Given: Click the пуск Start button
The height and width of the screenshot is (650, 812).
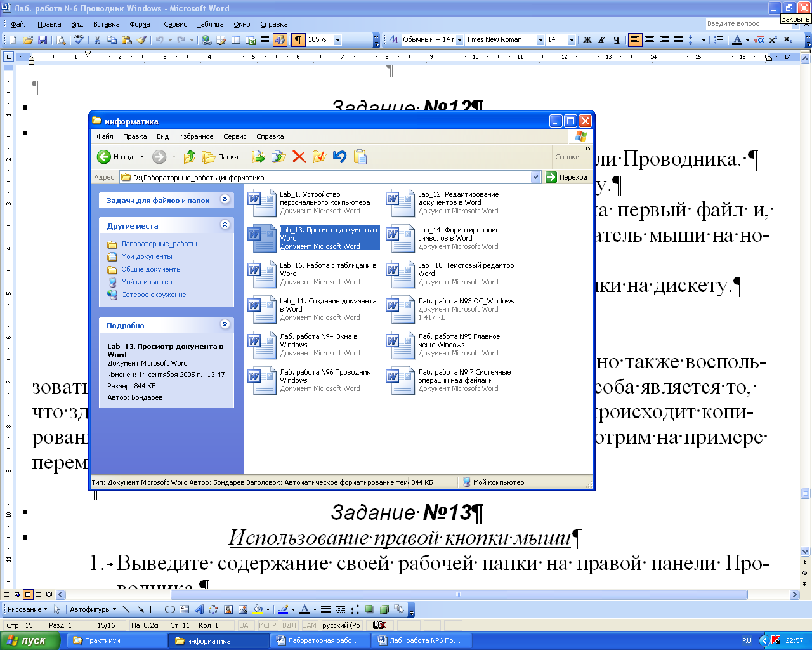Looking at the screenshot, I should [30, 640].
